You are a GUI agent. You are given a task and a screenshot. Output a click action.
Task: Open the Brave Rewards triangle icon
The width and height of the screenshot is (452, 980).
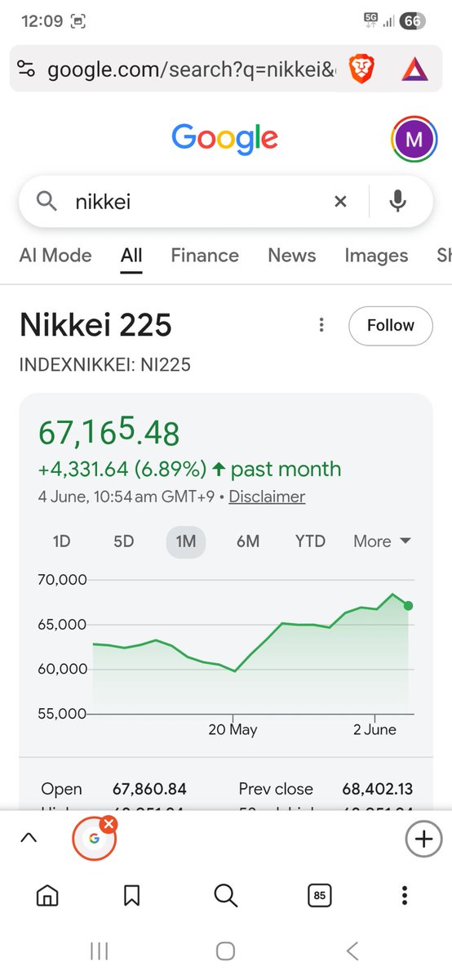[x=414, y=70]
